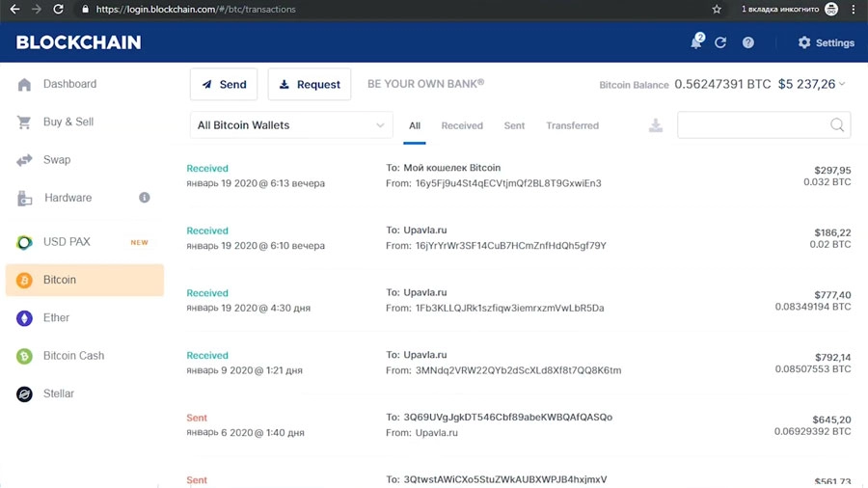Click address 16y5Fj9u4St4qECVtjmQf2BL8T9GxwiEn3
The image size is (868, 488).
pyautogui.click(x=508, y=183)
